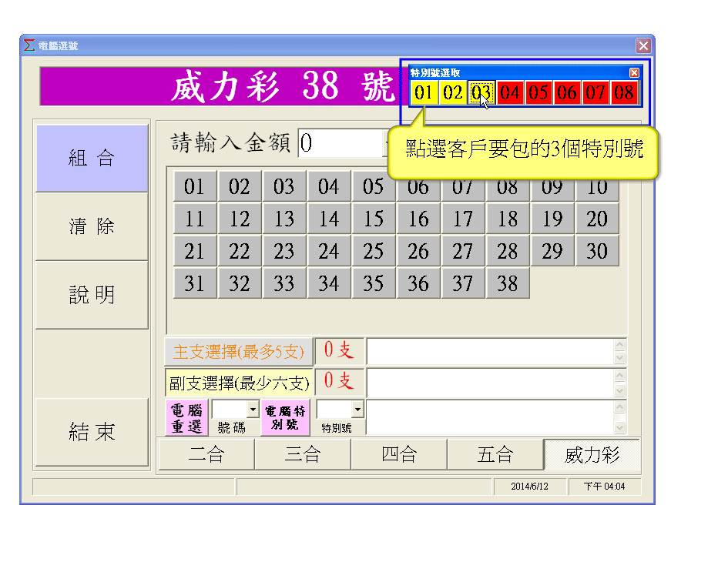Switch to the 二合 tab

206,455
